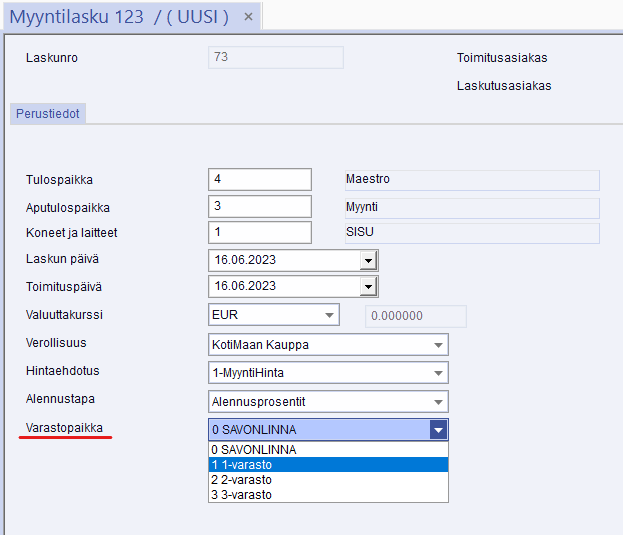The height and width of the screenshot is (535, 623).
Task: Switch to the Perustiedot tab
Action: pos(49,114)
